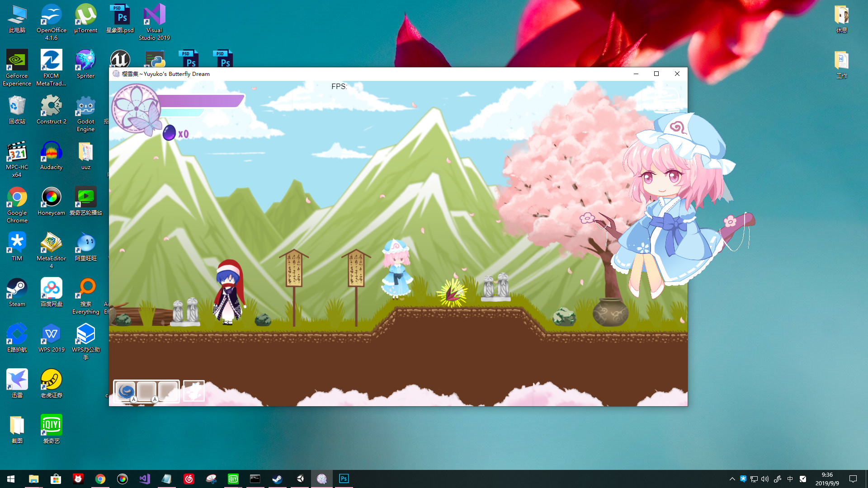Viewport: 868px width, 488px height.
Task: Click the second 'A' key badge on the hotbar
Action: coord(156,399)
